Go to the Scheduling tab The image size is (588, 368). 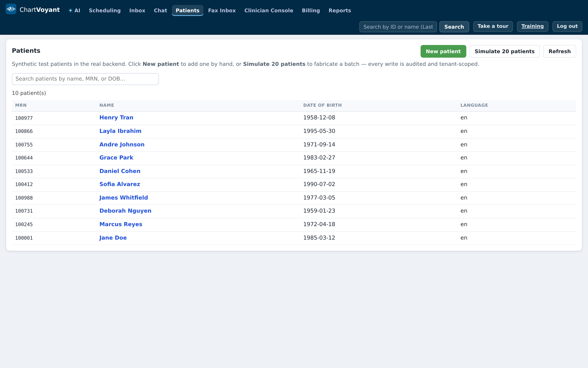point(105,10)
